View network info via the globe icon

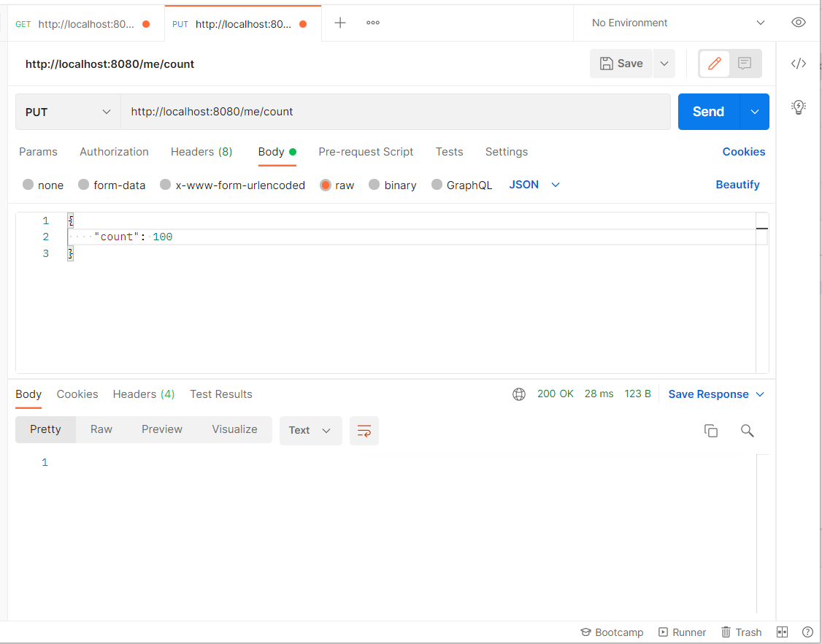click(x=519, y=394)
